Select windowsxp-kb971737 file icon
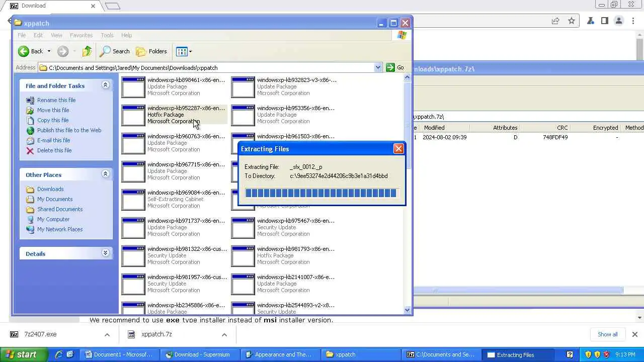644x362 pixels. (x=133, y=228)
